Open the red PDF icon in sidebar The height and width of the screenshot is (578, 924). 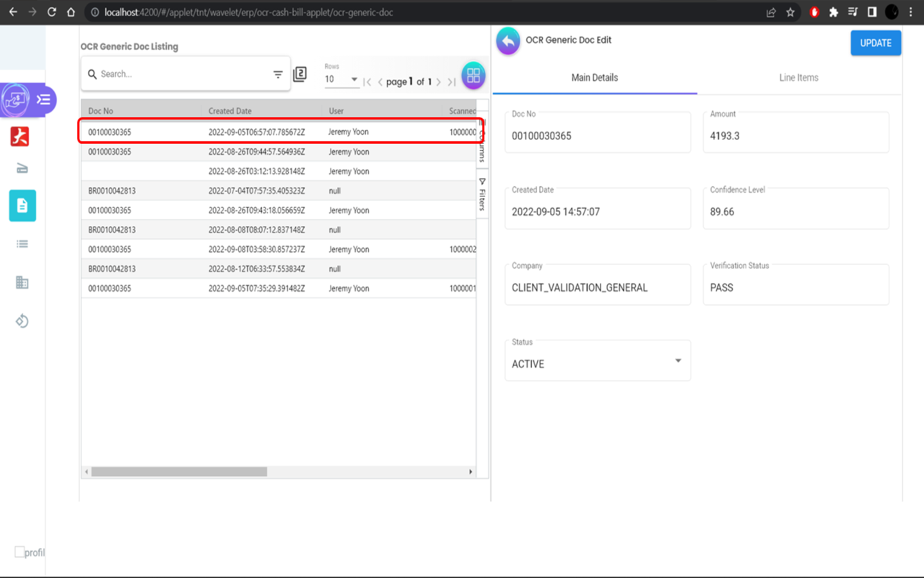pos(20,136)
